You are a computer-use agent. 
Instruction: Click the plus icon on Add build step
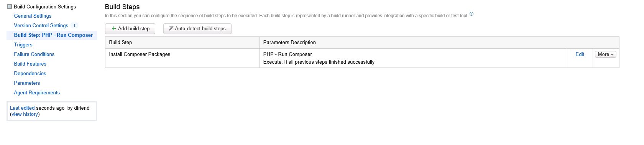(114, 28)
